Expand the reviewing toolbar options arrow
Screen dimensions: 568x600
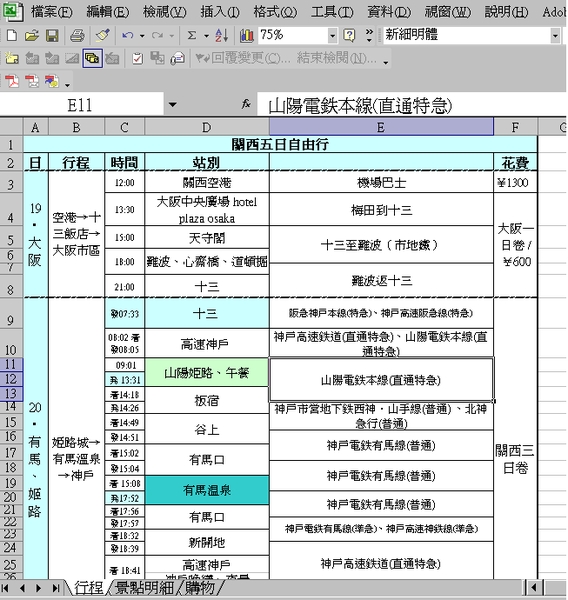click(386, 62)
